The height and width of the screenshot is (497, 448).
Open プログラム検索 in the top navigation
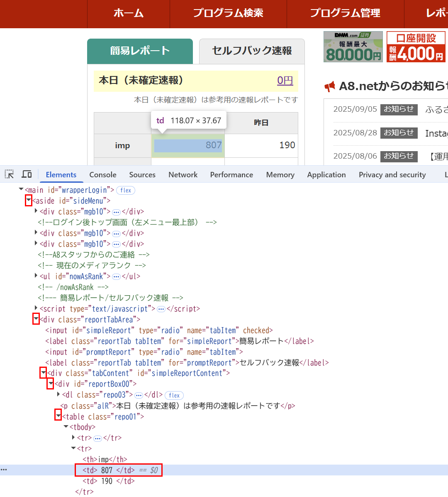228,13
